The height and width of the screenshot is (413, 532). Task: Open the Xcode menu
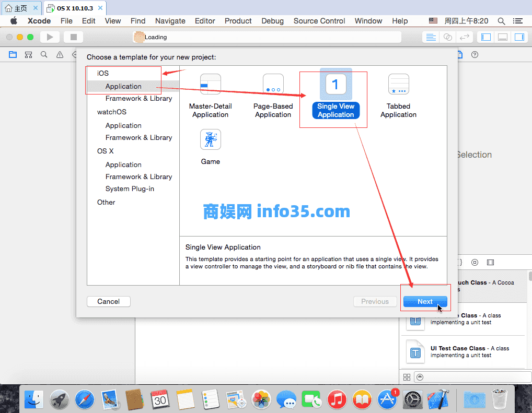click(39, 21)
